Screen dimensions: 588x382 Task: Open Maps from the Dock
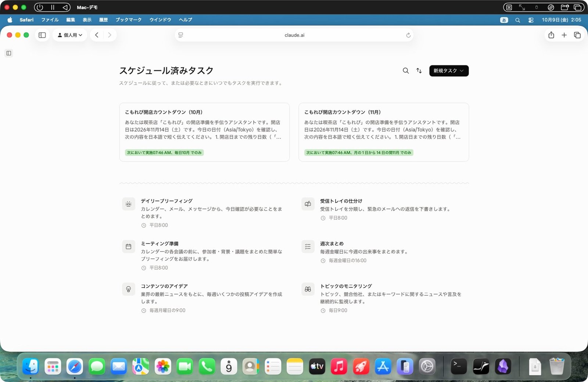[141, 366]
